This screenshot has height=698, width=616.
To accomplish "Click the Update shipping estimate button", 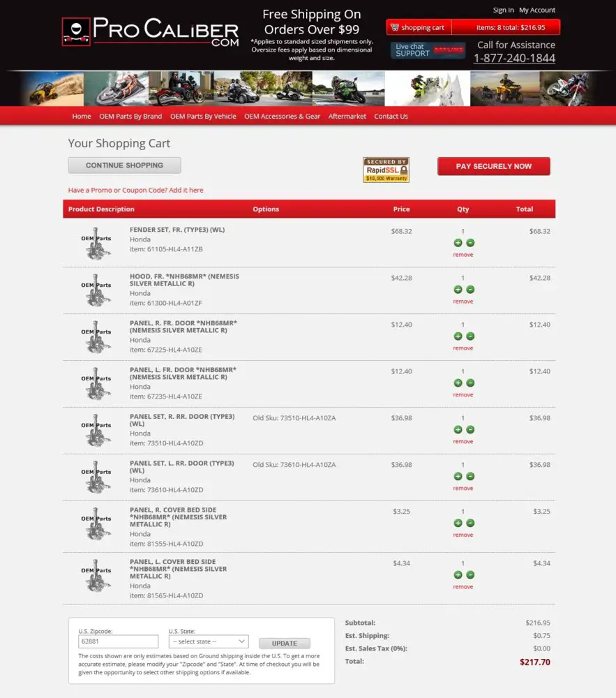I will [x=285, y=644].
